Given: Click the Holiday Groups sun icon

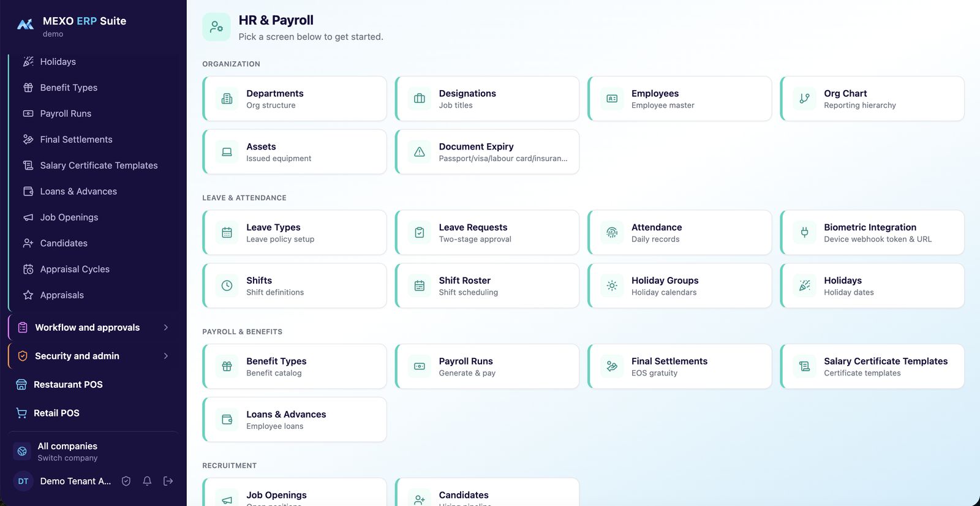Looking at the screenshot, I should [x=612, y=285].
